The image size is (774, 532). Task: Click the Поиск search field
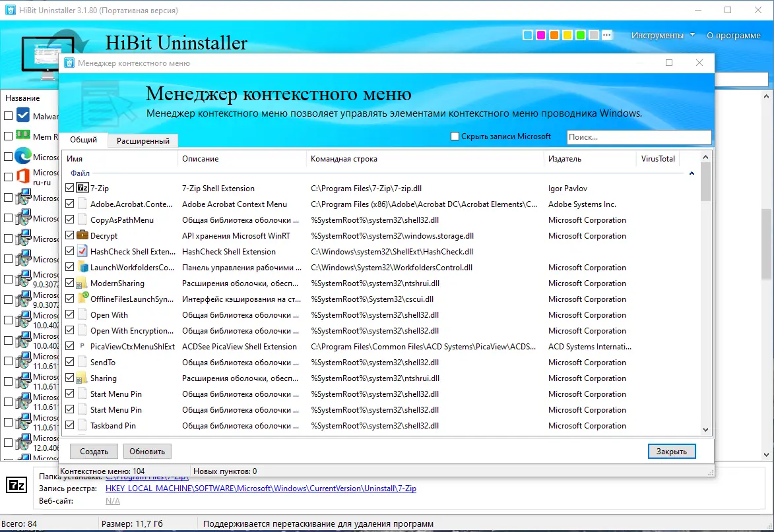click(639, 137)
